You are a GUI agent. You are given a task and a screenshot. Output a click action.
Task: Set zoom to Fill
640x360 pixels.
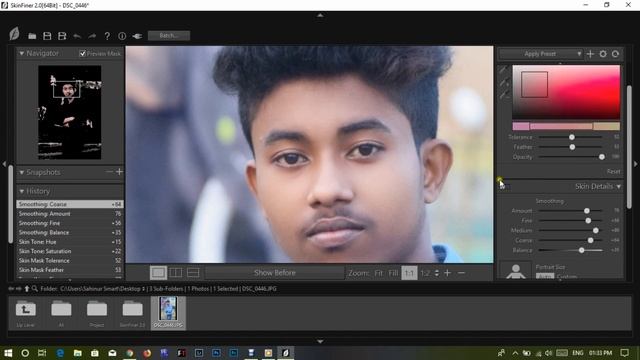(x=393, y=273)
